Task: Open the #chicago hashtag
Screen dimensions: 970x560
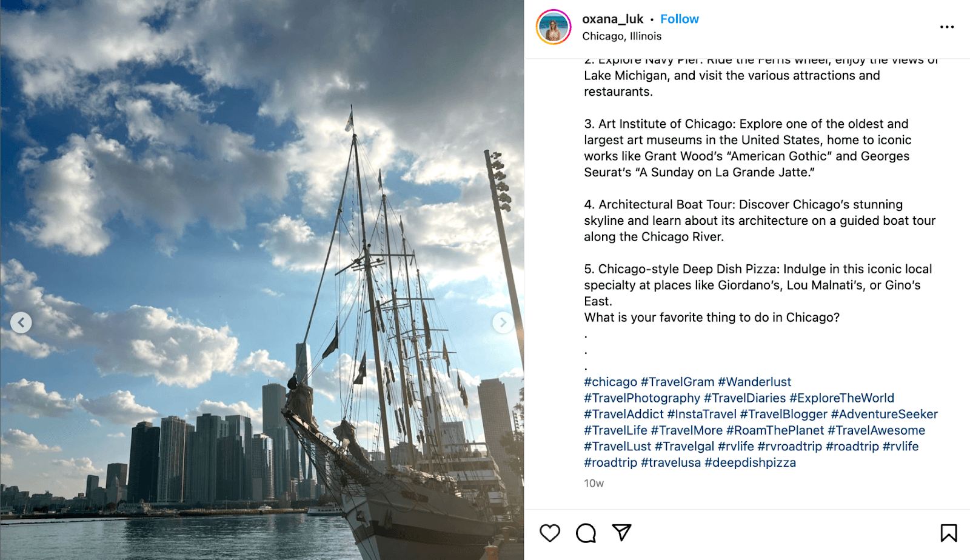Action: click(x=610, y=382)
